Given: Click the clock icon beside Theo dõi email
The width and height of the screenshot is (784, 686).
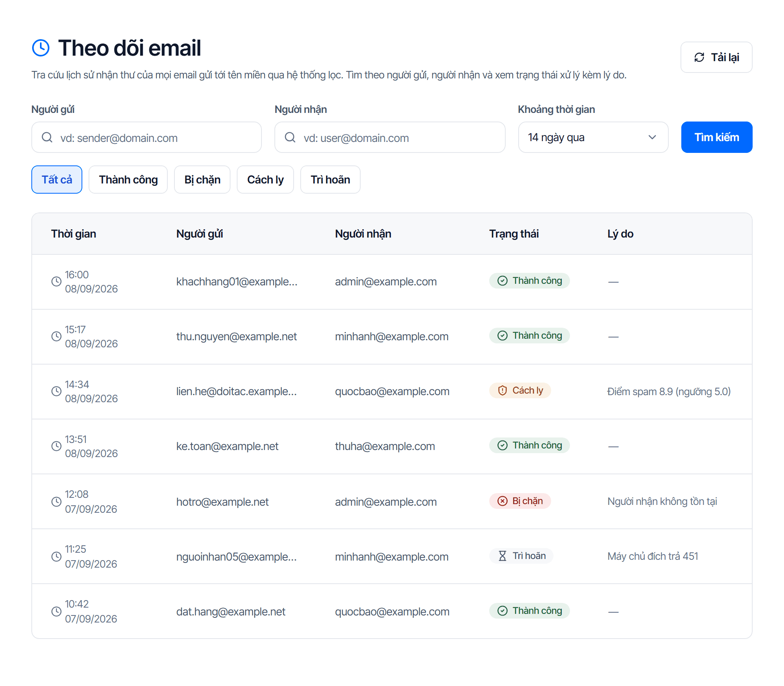Looking at the screenshot, I should click(x=41, y=48).
